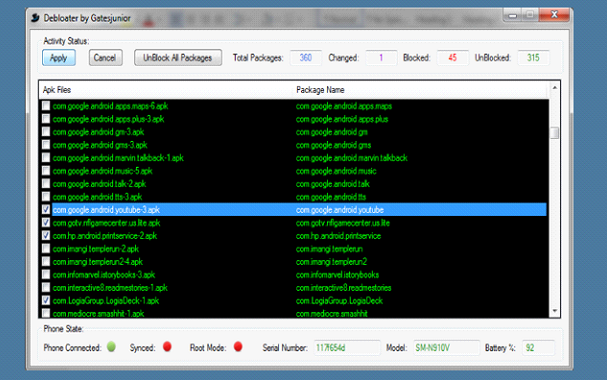The image size is (607, 380).
Task: Check the com.google.android.gms-3.apk checkbox
Action: [46, 145]
